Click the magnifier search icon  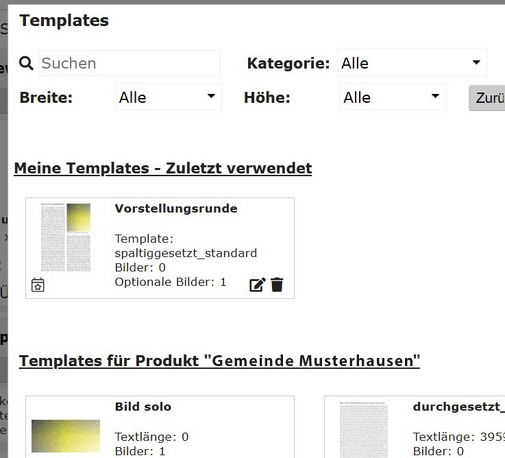(26, 63)
